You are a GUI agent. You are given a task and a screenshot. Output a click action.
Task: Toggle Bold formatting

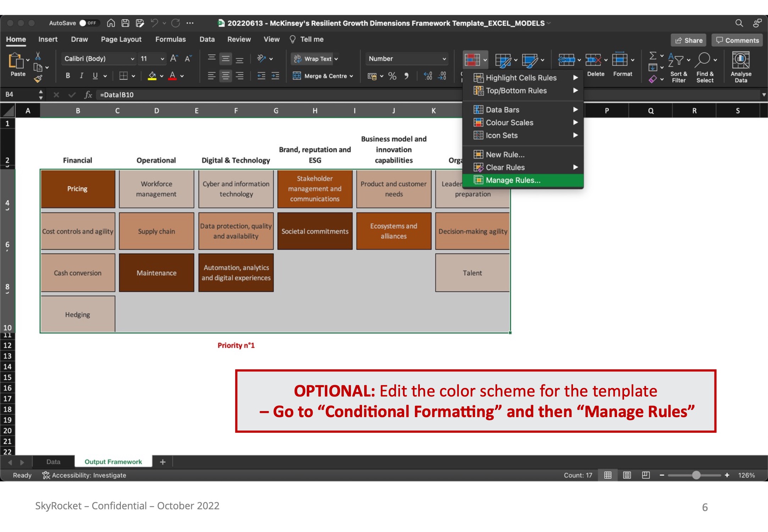pos(68,76)
